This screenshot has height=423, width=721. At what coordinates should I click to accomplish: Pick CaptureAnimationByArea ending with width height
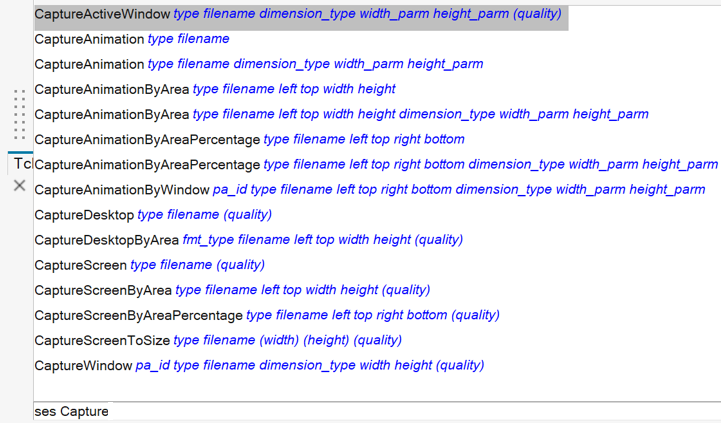214,89
